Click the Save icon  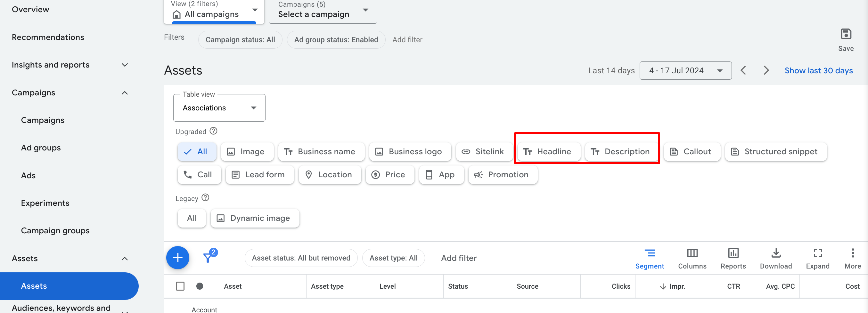click(x=846, y=34)
